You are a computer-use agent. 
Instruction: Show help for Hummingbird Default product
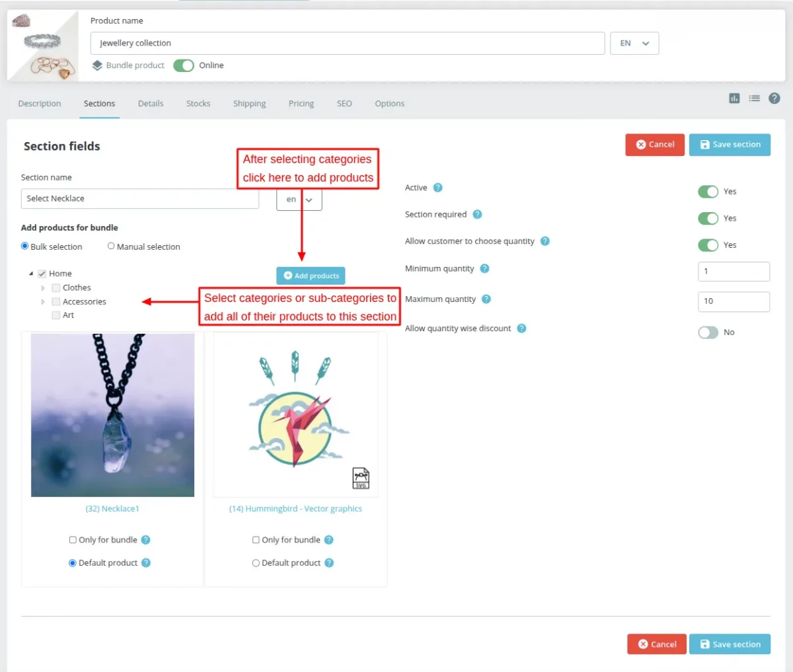(x=329, y=563)
